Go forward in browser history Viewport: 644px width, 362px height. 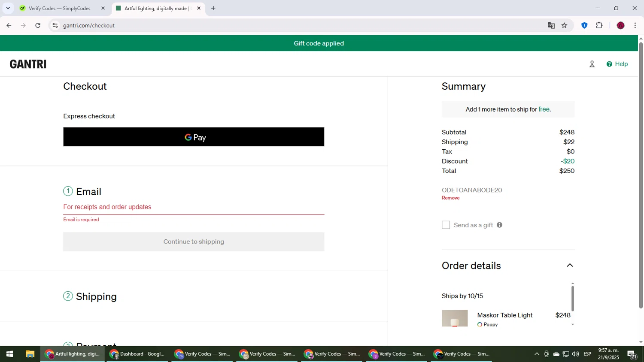pos(23,26)
